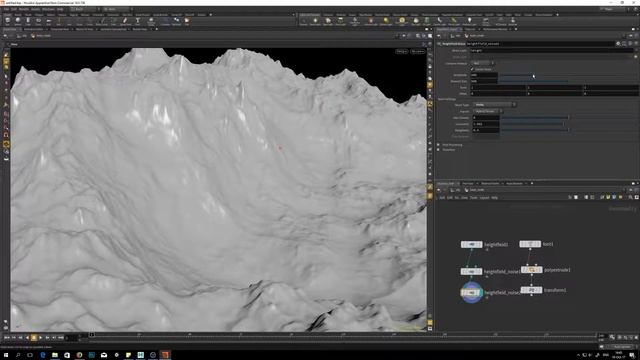Select the Grid shelf tool
This screenshot has height=360, width=640.
49,21
